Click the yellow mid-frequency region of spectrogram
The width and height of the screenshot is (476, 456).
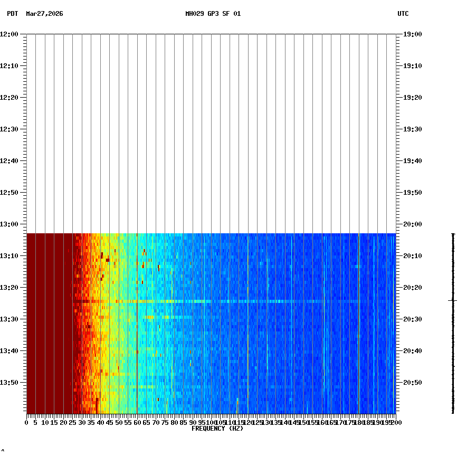click(x=106, y=317)
